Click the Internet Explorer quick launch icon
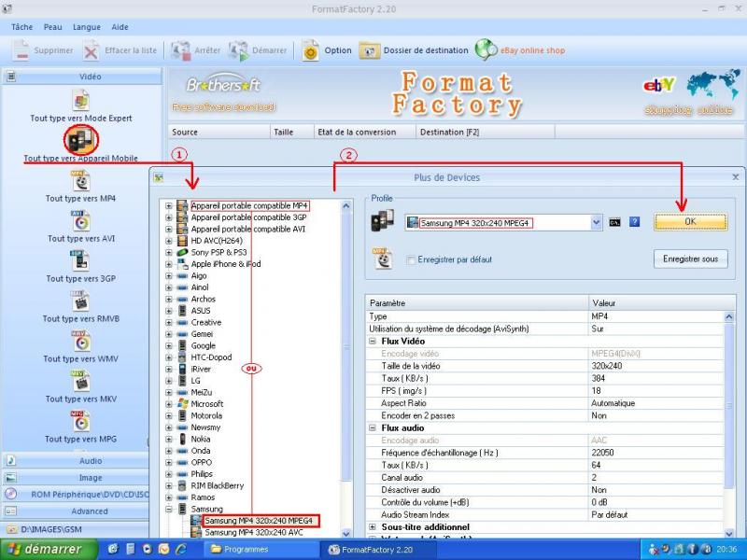 [x=181, y=549]
